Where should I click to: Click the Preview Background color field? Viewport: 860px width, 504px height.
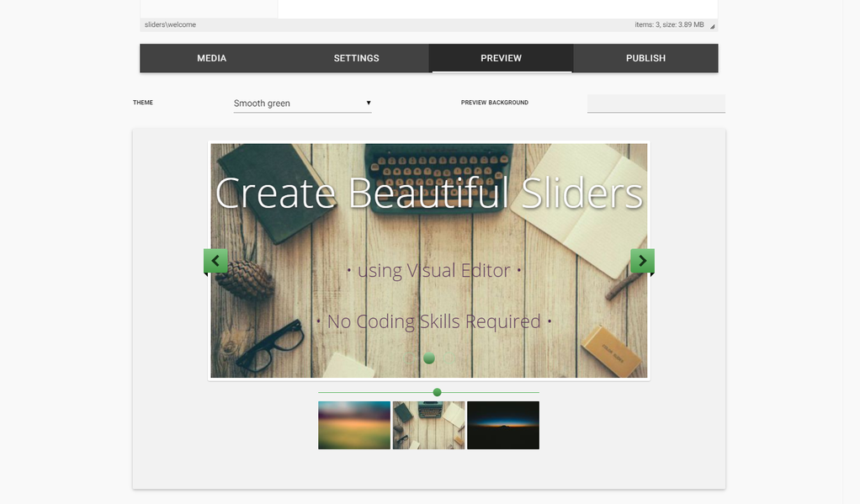656,103
